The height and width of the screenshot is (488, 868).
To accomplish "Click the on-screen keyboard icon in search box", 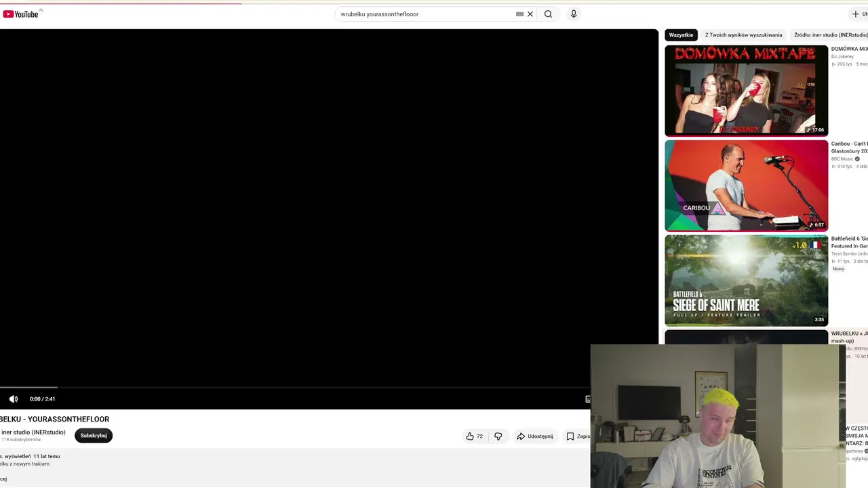I will click(x=519, y=14).
